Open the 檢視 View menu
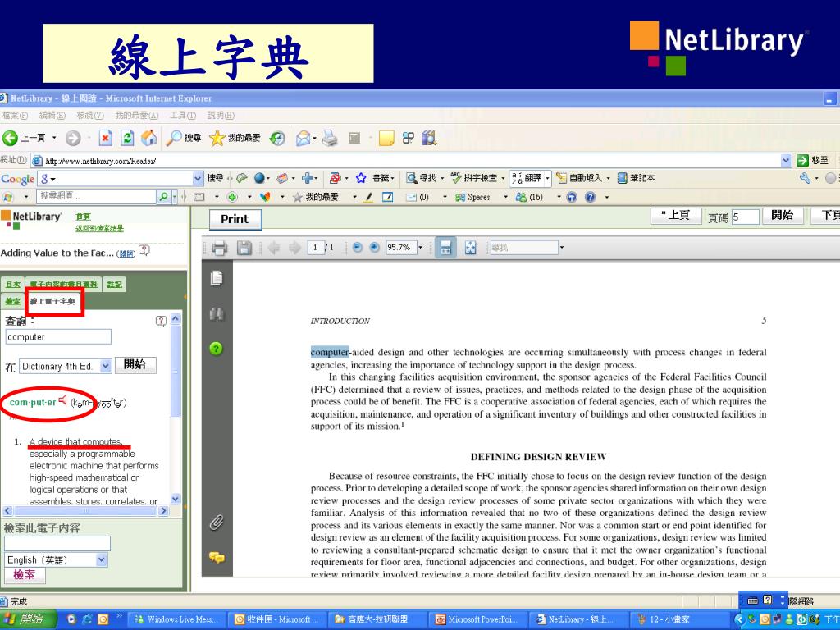 point(90,115)
